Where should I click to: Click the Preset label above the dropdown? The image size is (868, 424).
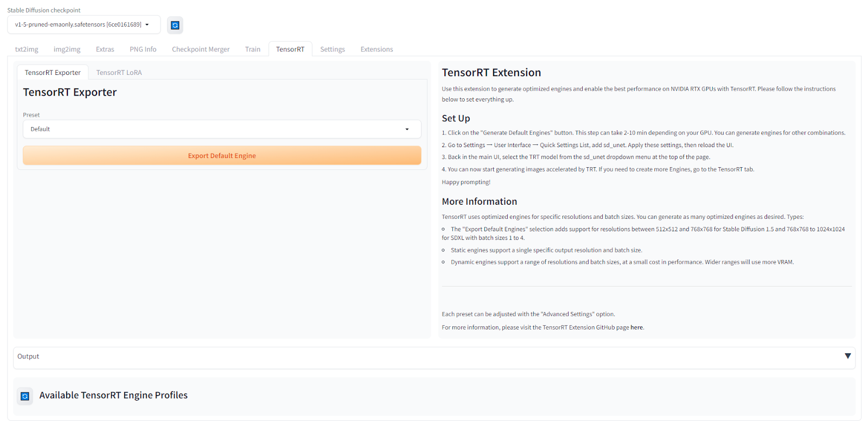pyautogui.click(x=31, y=115)
